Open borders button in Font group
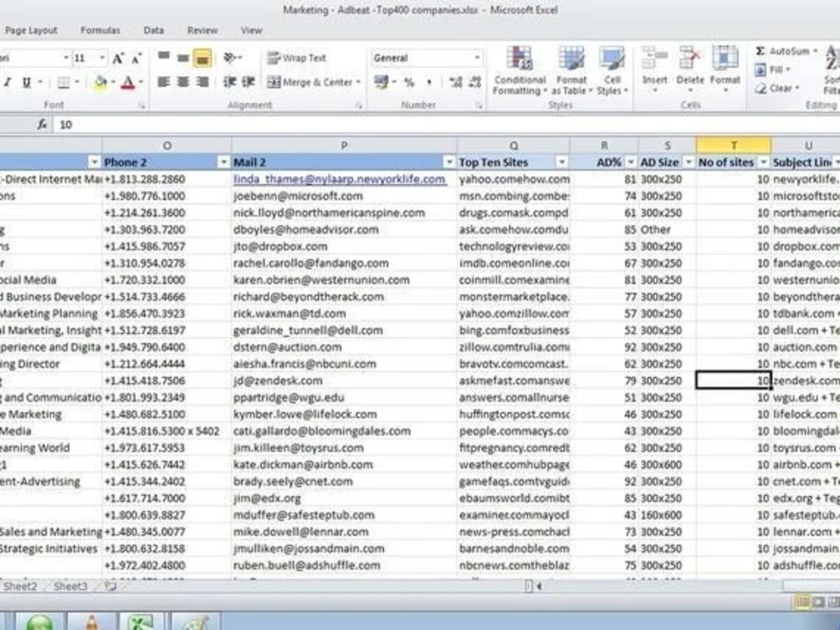The height and width of the screenshot is (630, 840). [64, 82]
